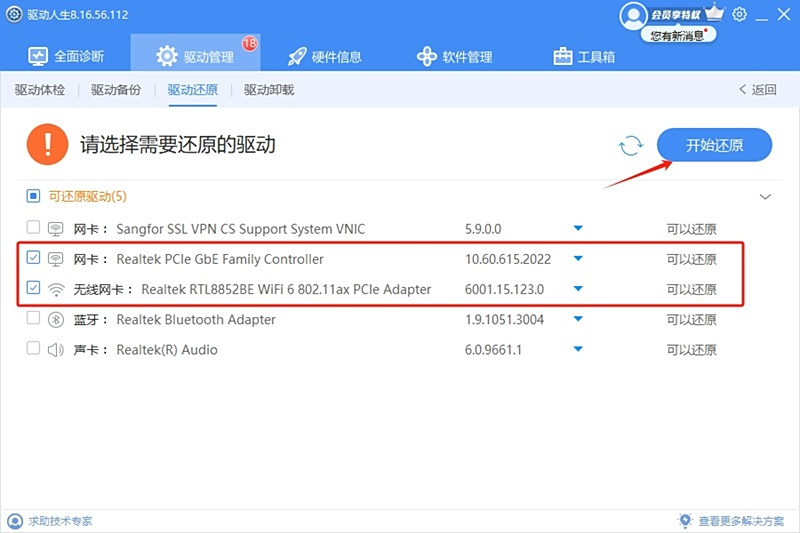Screen dimensions: 800x533
Task: Click the 返回 back link
Action: [758, 90]
